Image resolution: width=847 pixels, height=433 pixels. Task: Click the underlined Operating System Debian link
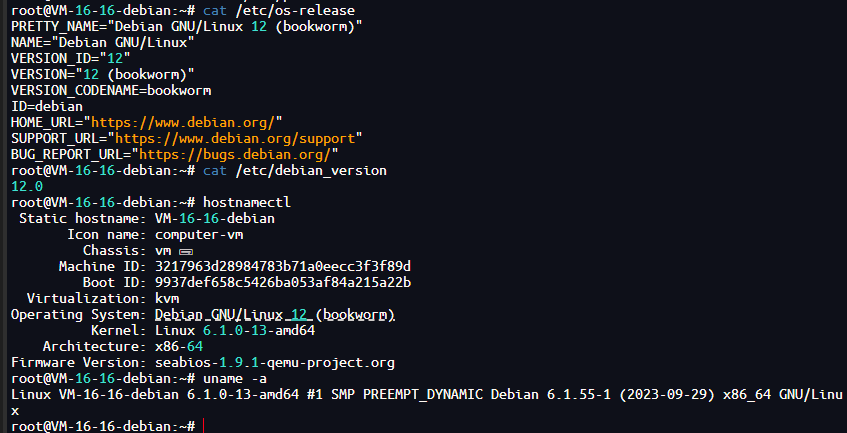pyautogui.click(x=275, y=315)
